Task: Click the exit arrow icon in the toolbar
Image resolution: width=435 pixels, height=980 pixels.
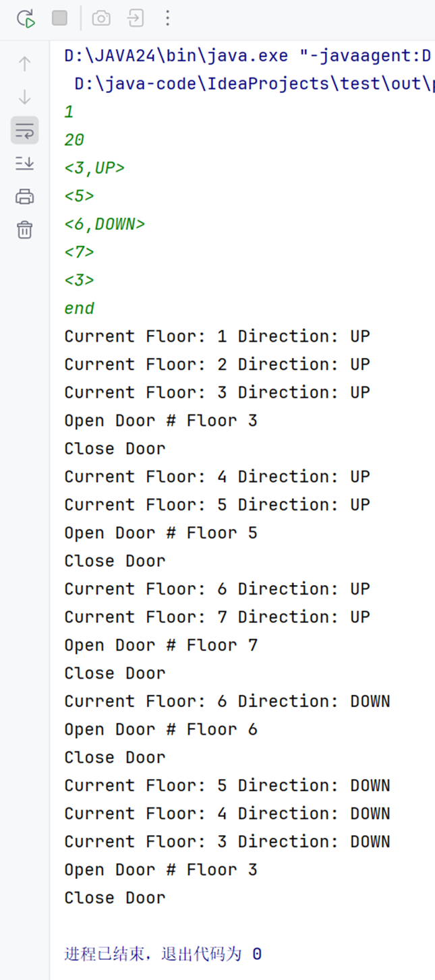Action: [x=136, y=18]
